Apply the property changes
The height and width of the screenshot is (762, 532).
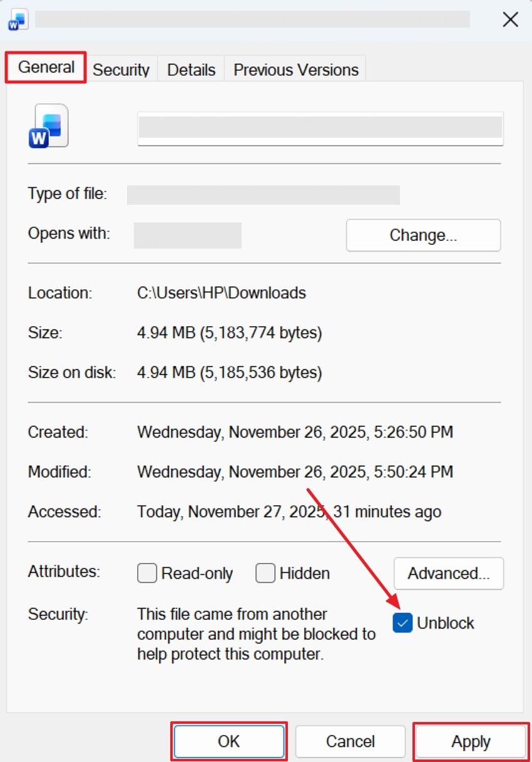pyautogui.click(x=470, y=741)
